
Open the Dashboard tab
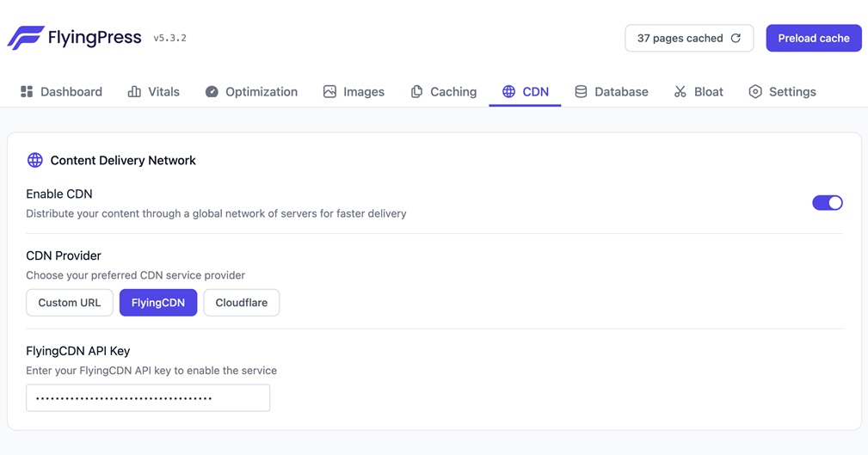tap(61, 91)
